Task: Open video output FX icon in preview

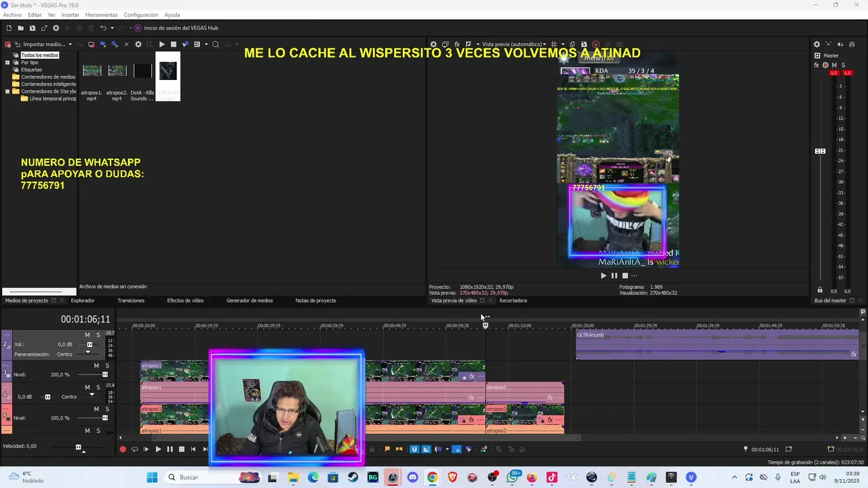Action: click(x=457, y=44)
